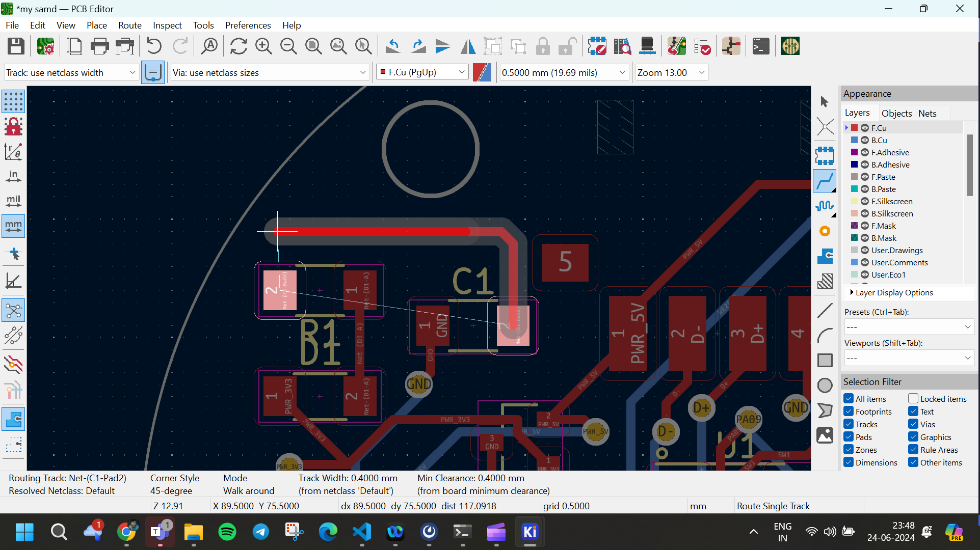The height and width of the screenshot is (550, 980).
Task: Open the Zoom 13.00 dropdown
Action: [x=671, y=72]
